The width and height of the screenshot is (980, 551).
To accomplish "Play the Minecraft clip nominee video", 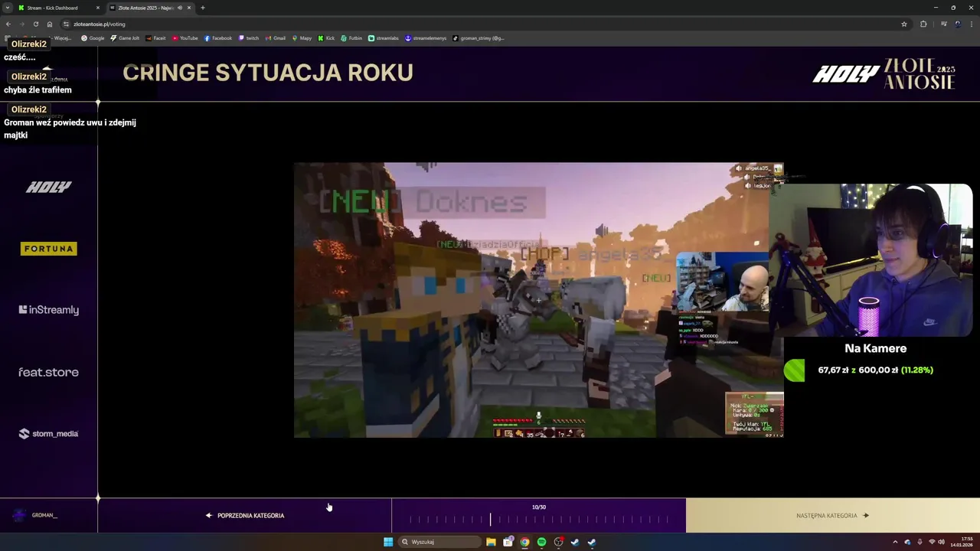I will [538, 300].
